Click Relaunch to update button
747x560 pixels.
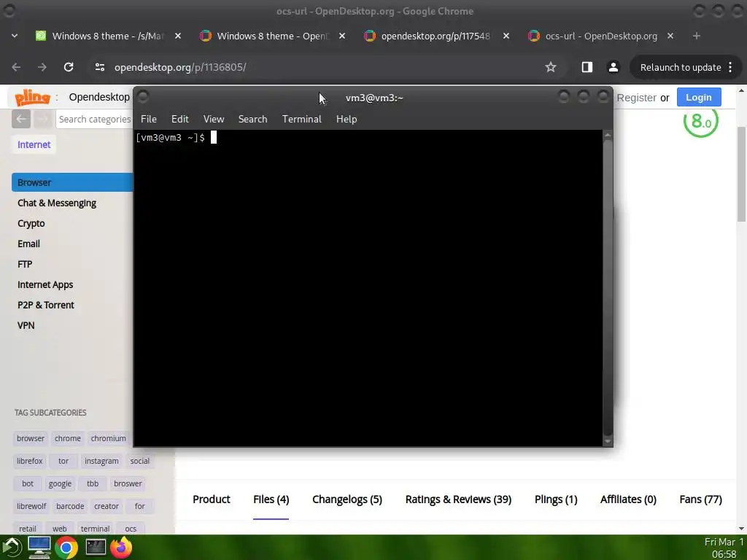click(x=681, y=67)
